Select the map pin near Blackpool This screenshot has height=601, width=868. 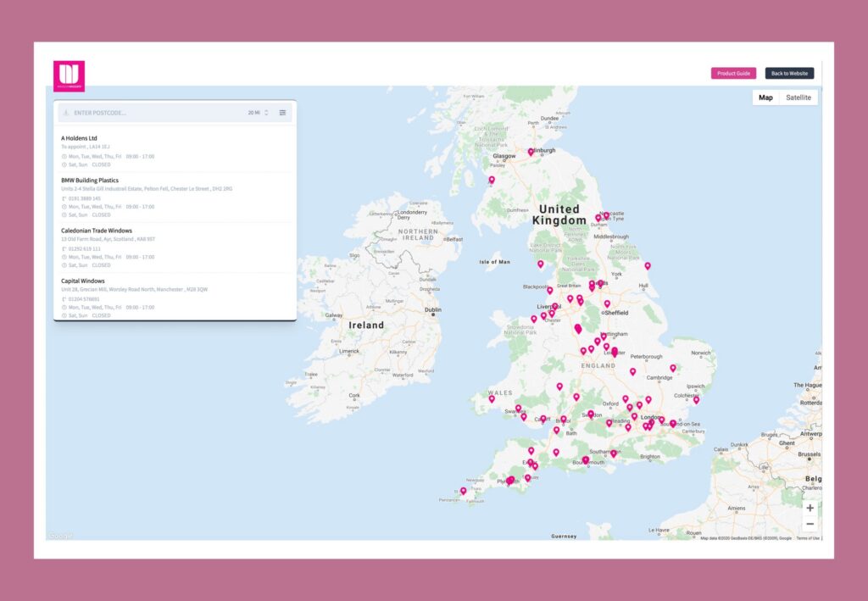point(549,291)
